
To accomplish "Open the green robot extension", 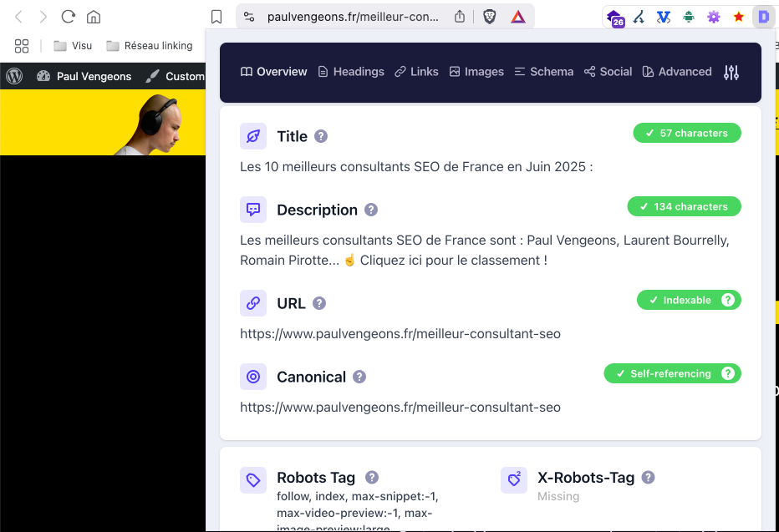I will pyautogui.click(x=689, y=18).
